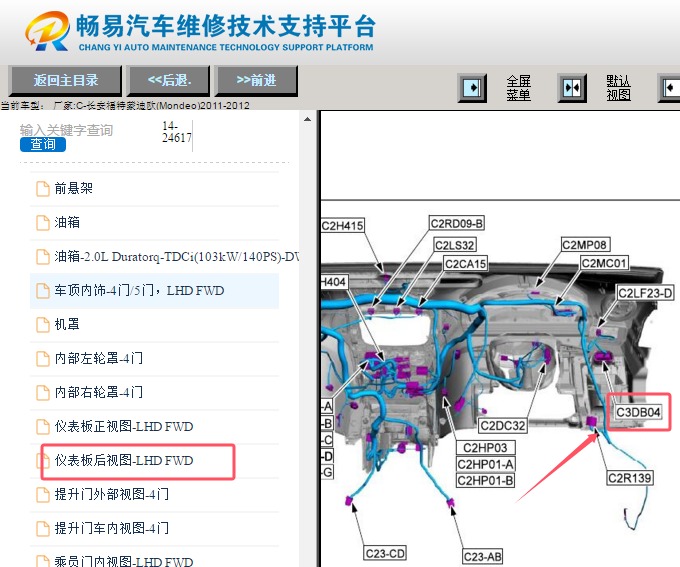680x567 pixels.
Task: Click connector label C2H415
Action: click(342, 226)
